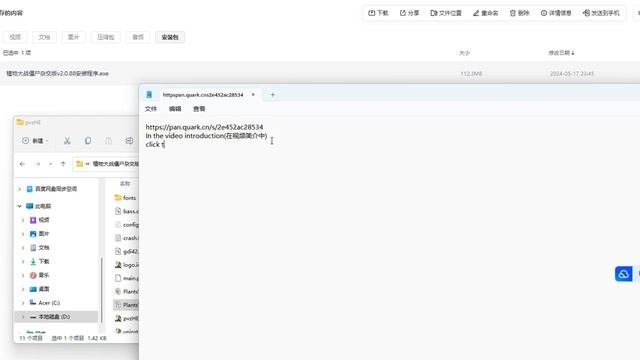Select 文档 folder in navigation pane

[40, 248]
